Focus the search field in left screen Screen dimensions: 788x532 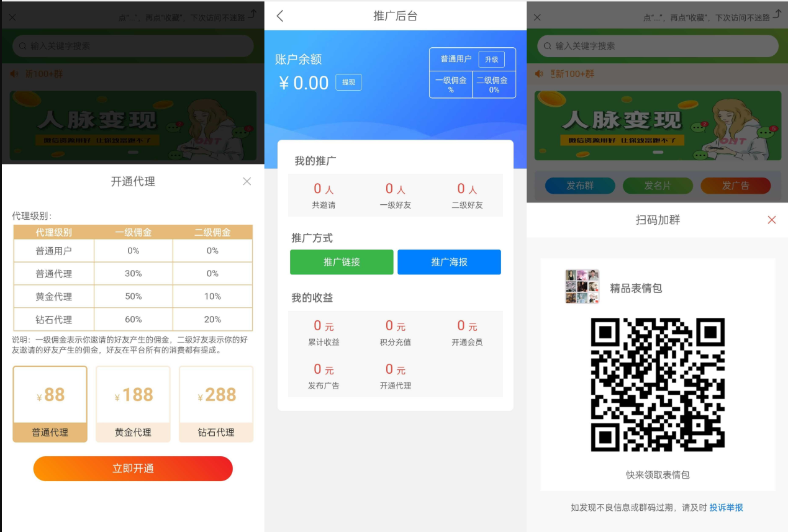point(133,46)
